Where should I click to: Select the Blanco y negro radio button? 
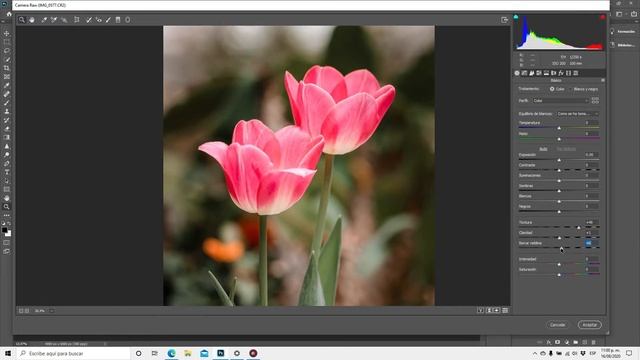pos(570,89)
